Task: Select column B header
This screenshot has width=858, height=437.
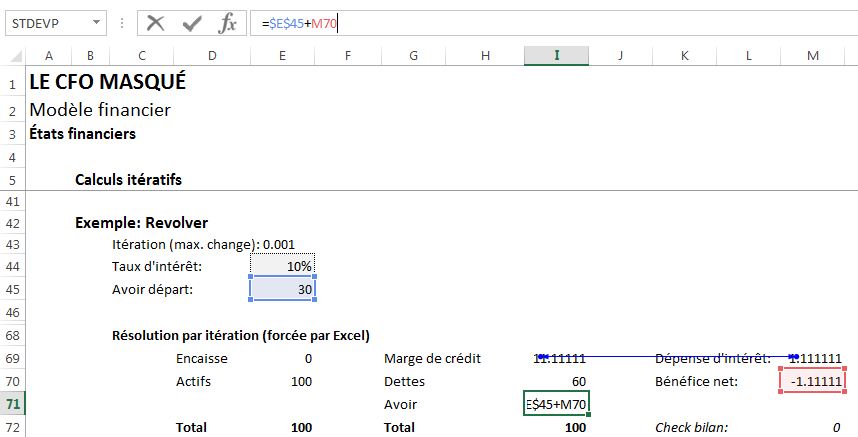Action: [x=90, y=55]
